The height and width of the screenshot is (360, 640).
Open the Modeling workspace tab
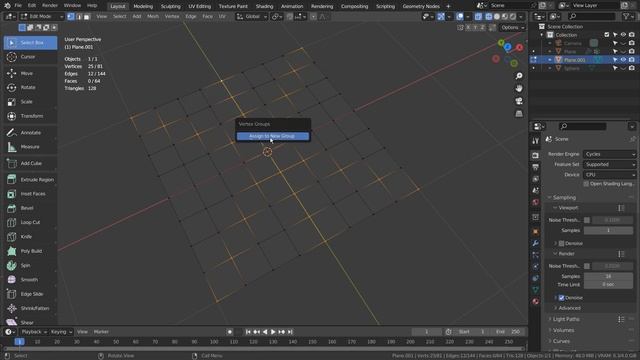coord(143,6)
